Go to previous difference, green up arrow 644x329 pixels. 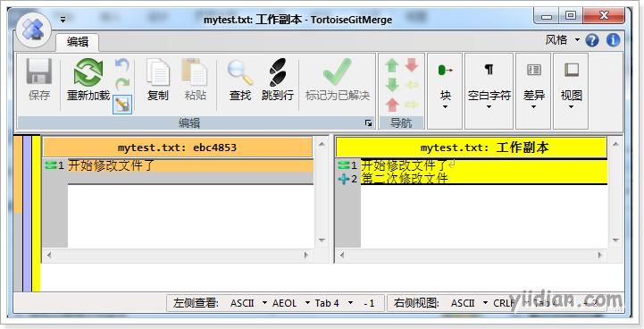(x=392, y=65)
